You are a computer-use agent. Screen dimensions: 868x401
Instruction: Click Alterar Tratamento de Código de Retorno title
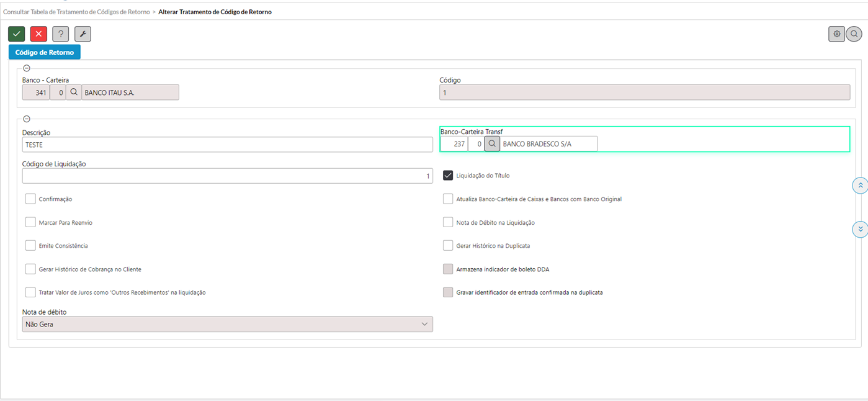pos(215,12)
